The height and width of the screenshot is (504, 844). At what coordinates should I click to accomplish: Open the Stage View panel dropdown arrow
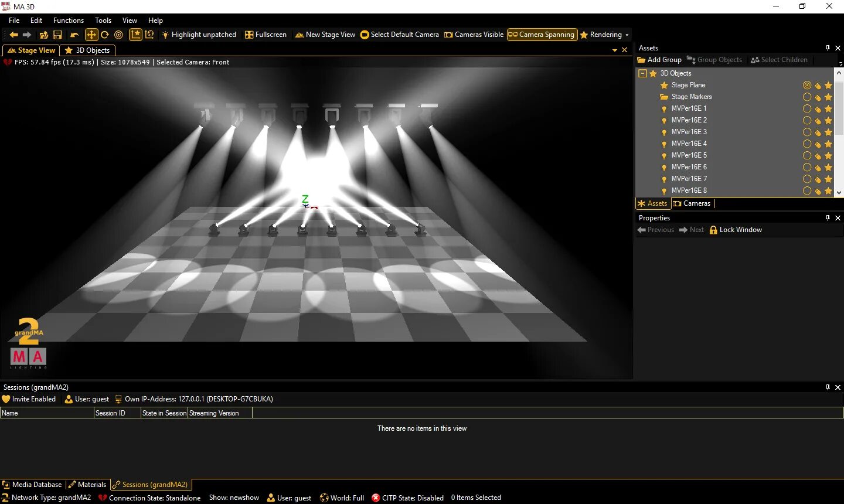click(615, 50)
